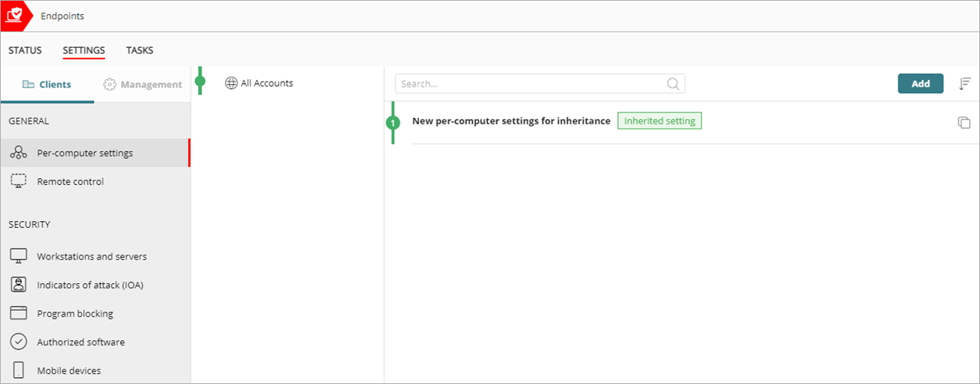The height and width of the screenshot is (384, 980).
Task: Select the Clients panel tab
Action: point(47,85)
